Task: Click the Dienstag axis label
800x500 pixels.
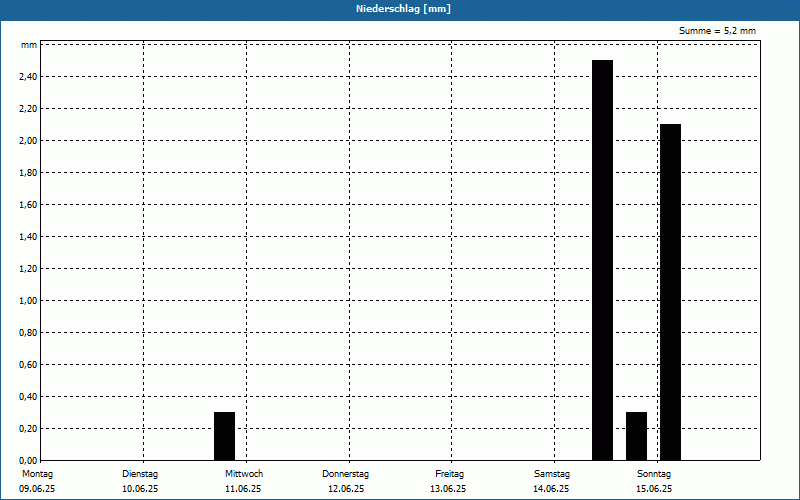Action: tap(140, 474)
